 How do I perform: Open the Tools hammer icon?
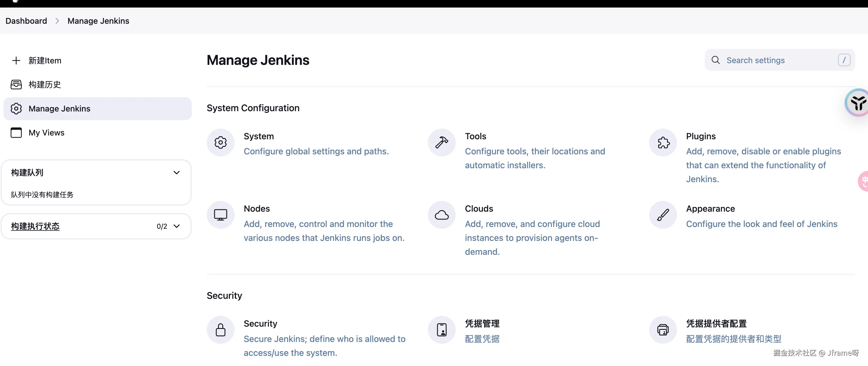click(x=442, y=142)
